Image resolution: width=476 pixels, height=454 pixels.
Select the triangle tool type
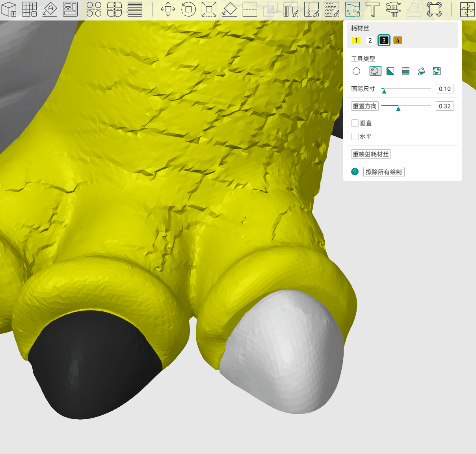[390, 71]
